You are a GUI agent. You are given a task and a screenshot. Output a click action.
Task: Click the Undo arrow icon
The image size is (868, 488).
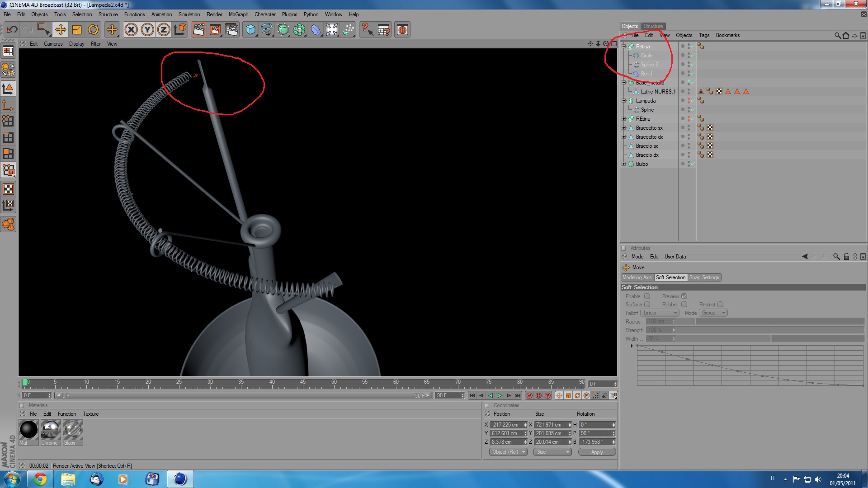12,30
